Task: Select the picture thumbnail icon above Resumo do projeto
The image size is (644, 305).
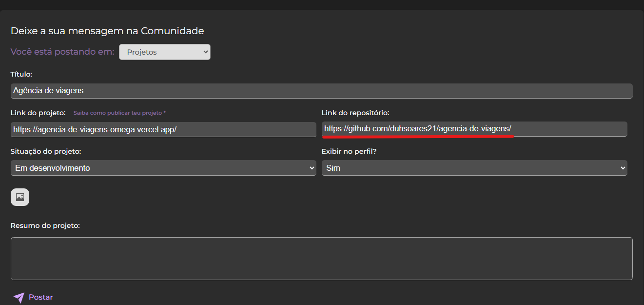Action: [20, 197]
